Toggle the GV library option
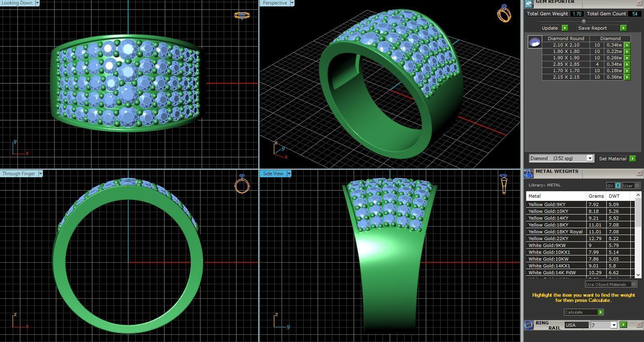Viewport: 644px width, 342px height. click(614, 185)
